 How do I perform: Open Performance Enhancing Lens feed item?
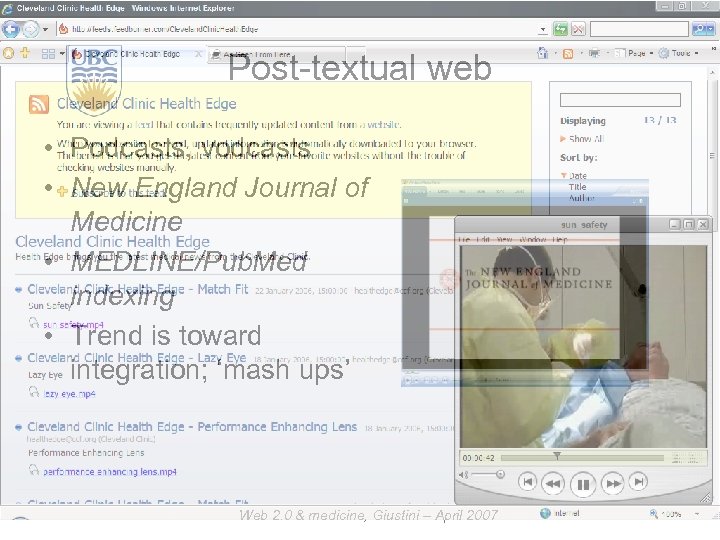[x=192, y=427]
